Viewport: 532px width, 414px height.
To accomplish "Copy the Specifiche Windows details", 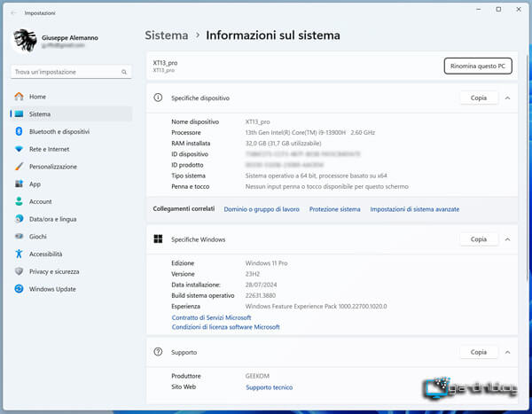I will click(479, 239).
